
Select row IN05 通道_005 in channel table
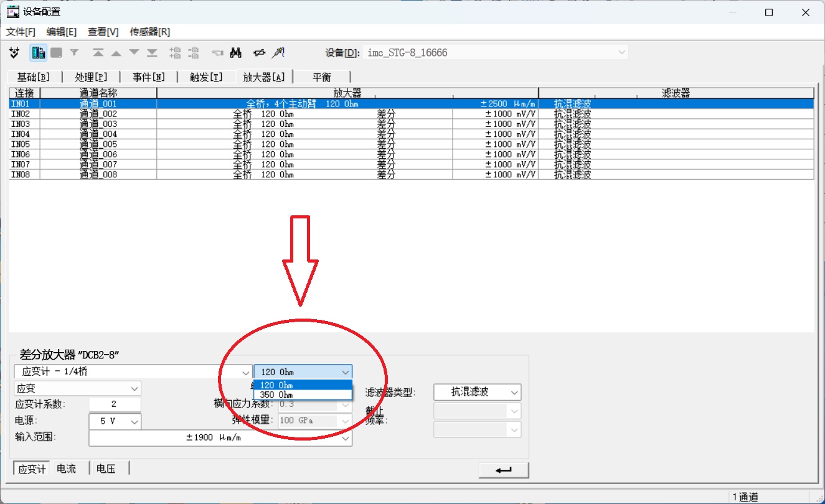tap(98, 144)
